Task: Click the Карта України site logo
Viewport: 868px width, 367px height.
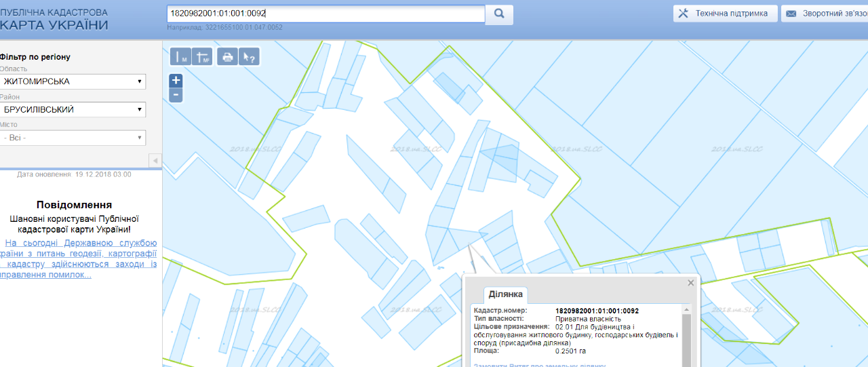Action: point(54,20)
